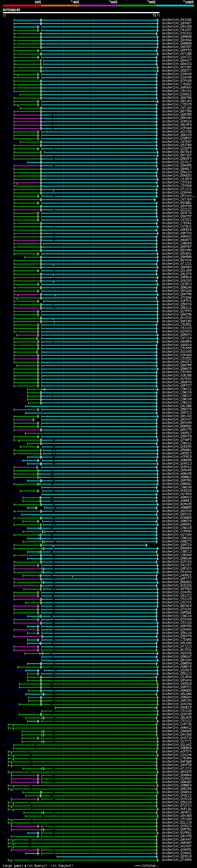Click the purple ~60% identity legend segment
197x868 pixels.
coord(99,6)
